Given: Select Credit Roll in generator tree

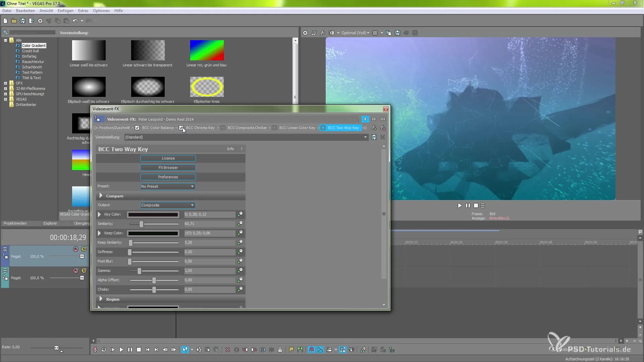Looking at the screenshot, I should click(30, 51).
